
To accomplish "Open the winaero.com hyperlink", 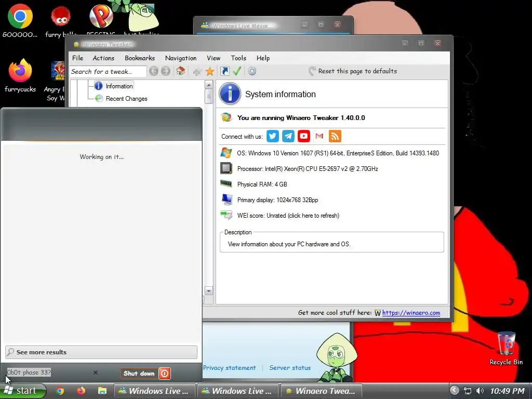I will click(411, 313).
